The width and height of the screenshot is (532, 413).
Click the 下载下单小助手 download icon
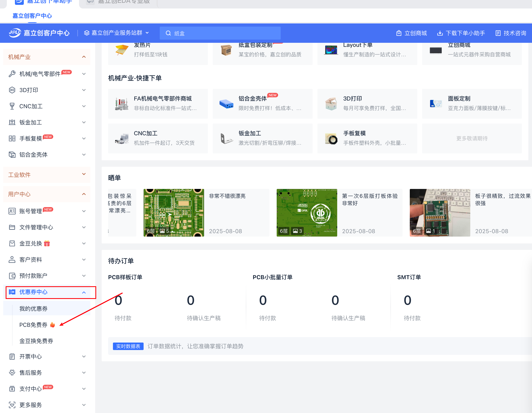440,33
